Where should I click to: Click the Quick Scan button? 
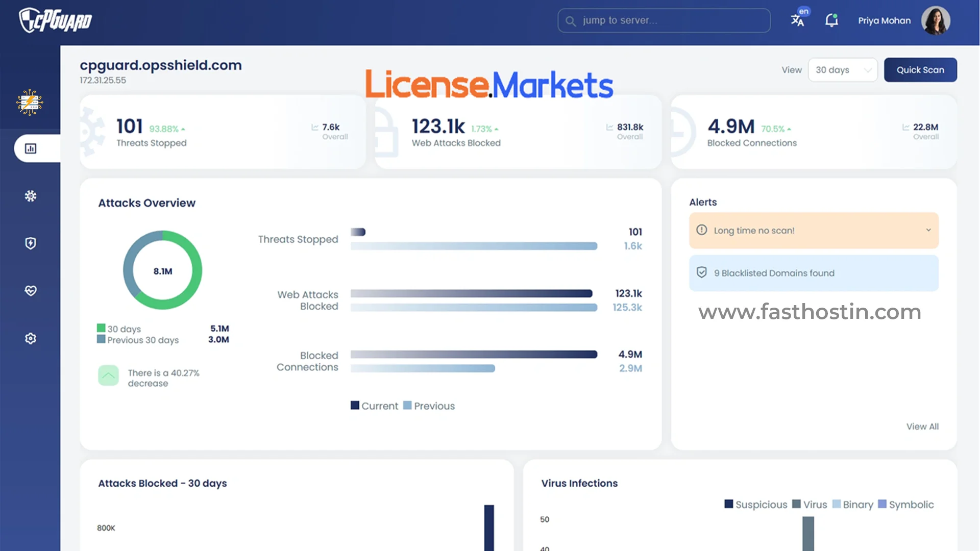click(x=920, y=70)
